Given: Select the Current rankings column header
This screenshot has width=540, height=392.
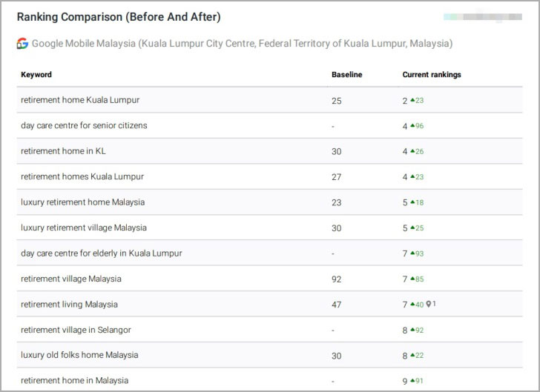Looking at the screenshot, I should click(432, 75).
